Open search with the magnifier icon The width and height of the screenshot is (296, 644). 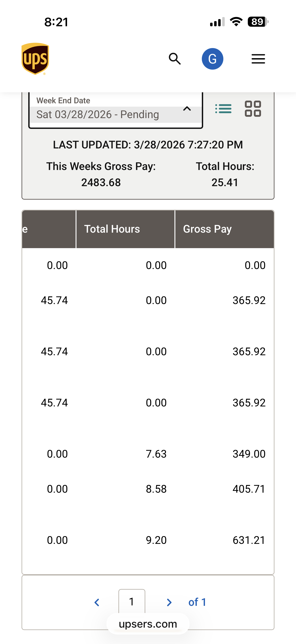coord(175,59)
